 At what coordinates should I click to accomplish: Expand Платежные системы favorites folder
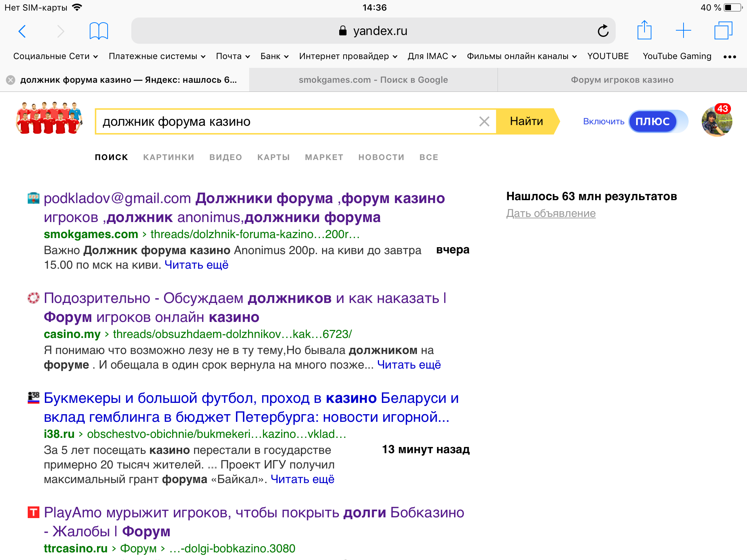click(x=157, y=56)
